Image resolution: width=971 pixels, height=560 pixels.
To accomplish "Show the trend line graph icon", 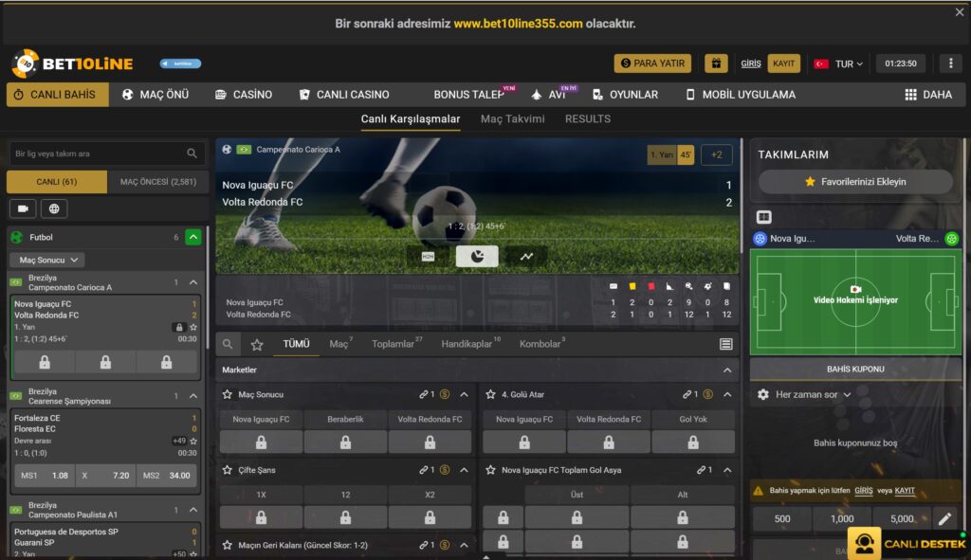I will 526,256.
